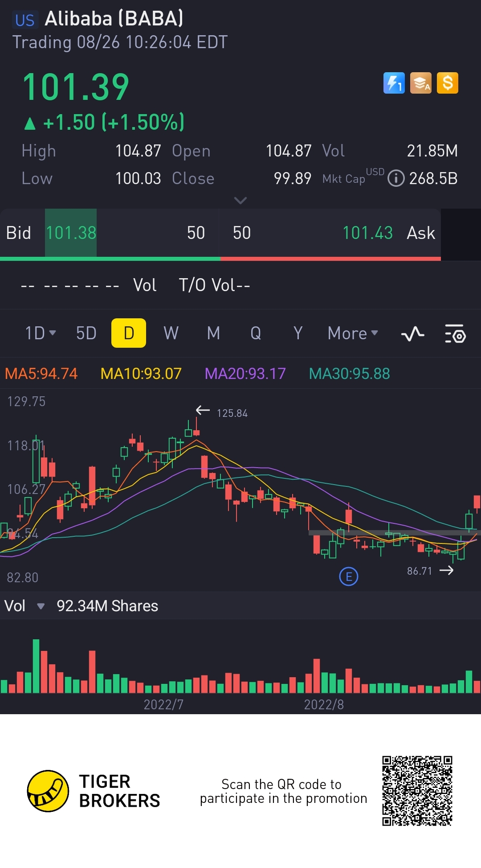Viewport: 481px width, 868px height.
Task: Tap the earnings E marker on chart
Action: click(x=348, y=577)
